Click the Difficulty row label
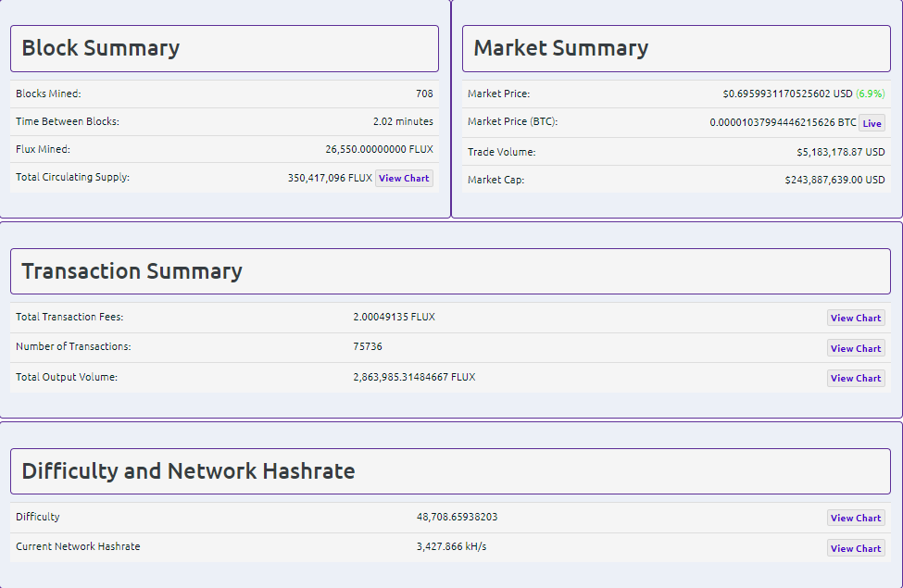 37,517
